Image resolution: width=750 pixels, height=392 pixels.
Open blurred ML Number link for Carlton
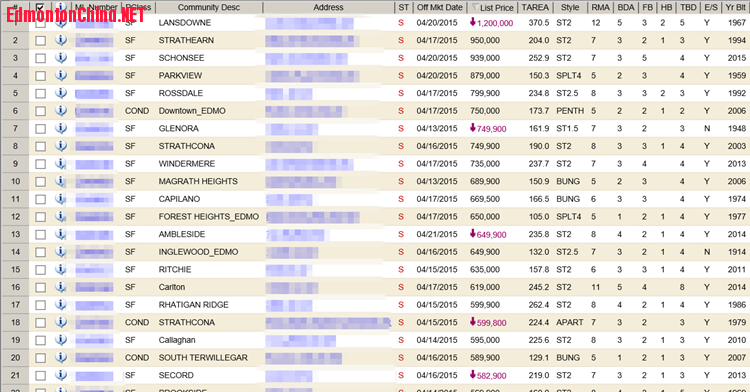coord(94,287)
